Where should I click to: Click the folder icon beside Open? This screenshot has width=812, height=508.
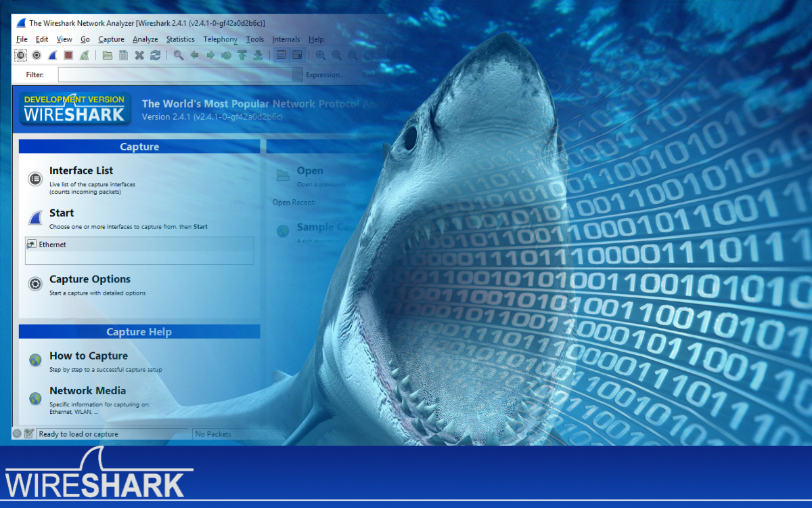tap(284, 176)
